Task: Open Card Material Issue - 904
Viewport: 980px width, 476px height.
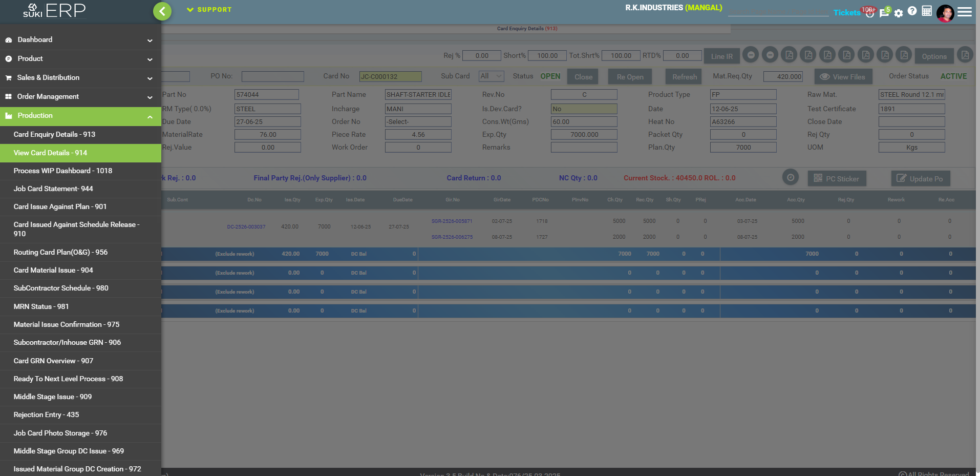Action: pos(53,271)
